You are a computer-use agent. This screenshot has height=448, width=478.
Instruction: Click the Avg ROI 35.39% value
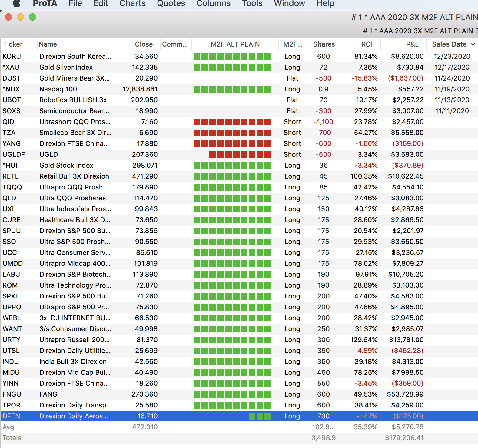pyautogui.click(x=366, y=427)
